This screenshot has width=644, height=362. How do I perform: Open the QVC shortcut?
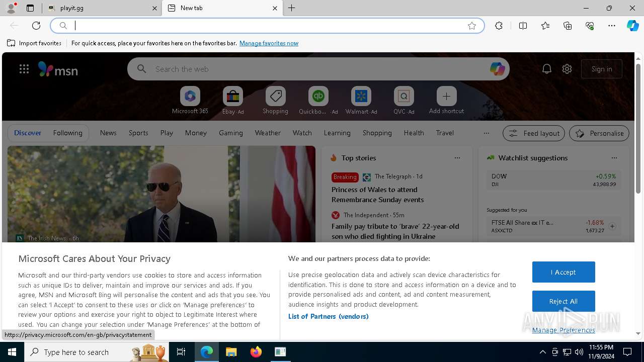click(x=404, y=101)
